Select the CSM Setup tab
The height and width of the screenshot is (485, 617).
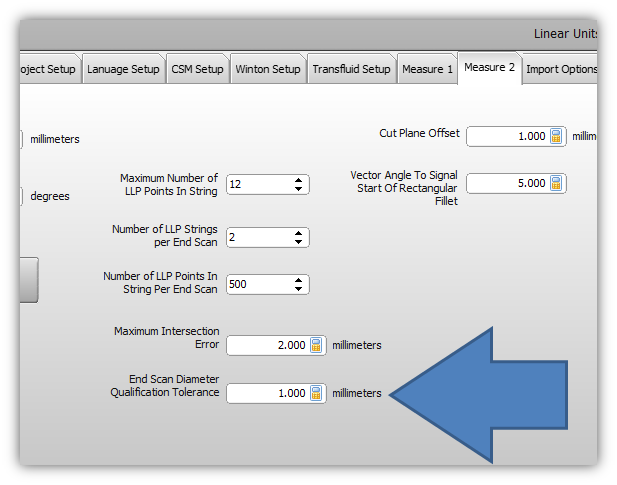pyautogui.click(x=197, y=69)
